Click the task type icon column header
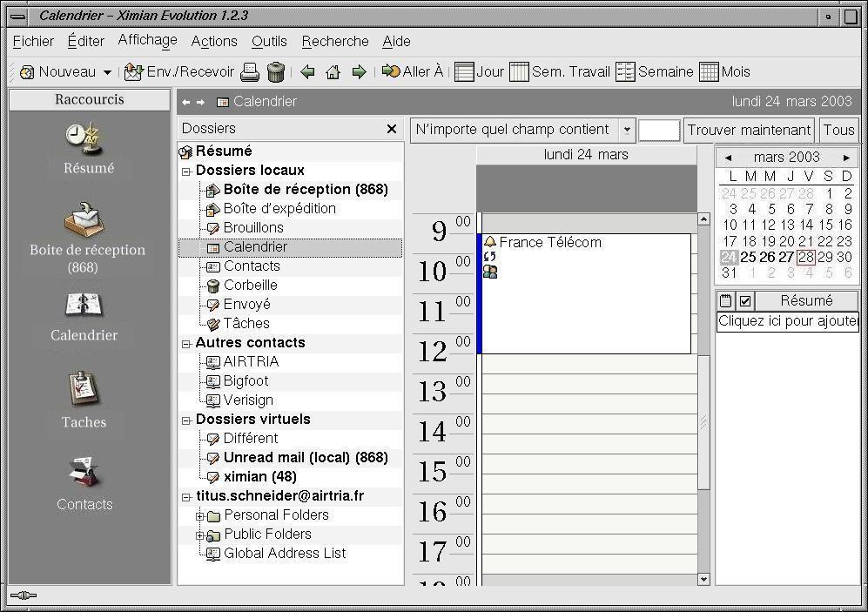The height and width of the screenshot is (612, 868). [726, 301]
